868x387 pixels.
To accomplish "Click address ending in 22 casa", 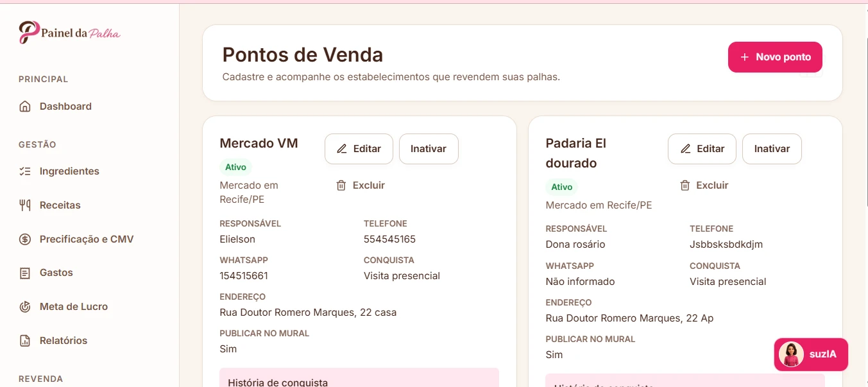I will tap(308, 313).
